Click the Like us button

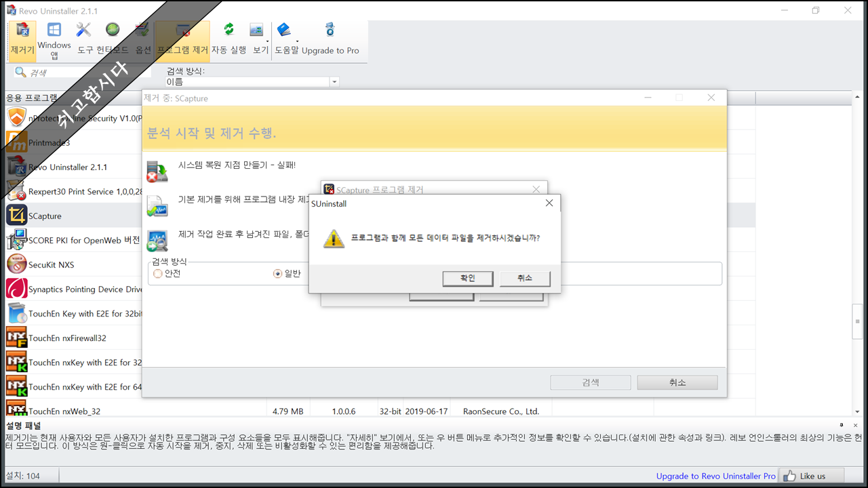811,476
